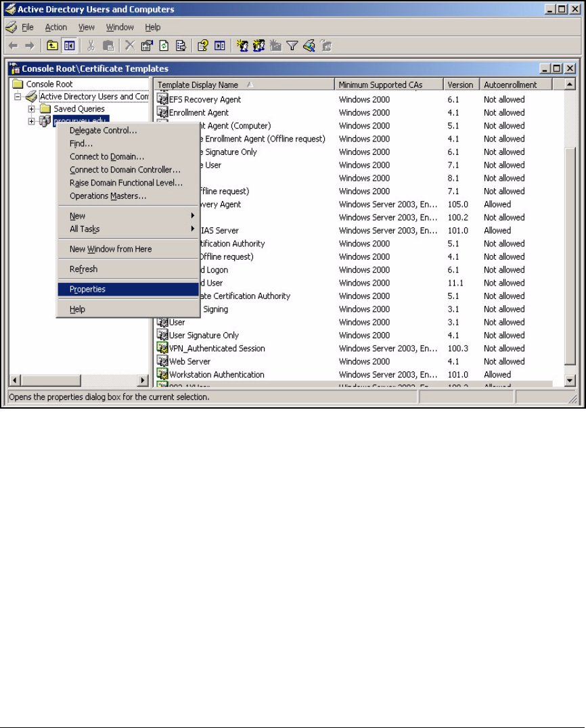Image resolution: width=586 pixels, height=728 pixels.
Task: Click version value 100.3
Action: click(x=458, y=348)
